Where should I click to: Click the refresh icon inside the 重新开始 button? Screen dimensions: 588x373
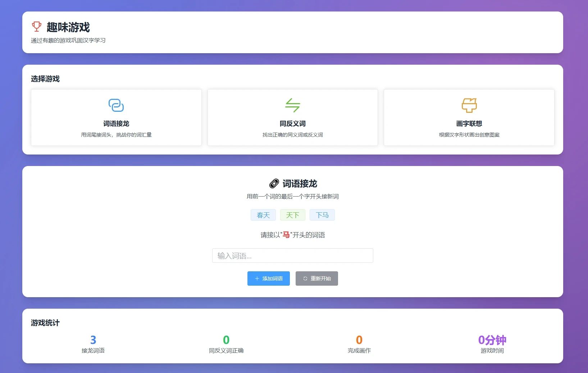point(305,278)
